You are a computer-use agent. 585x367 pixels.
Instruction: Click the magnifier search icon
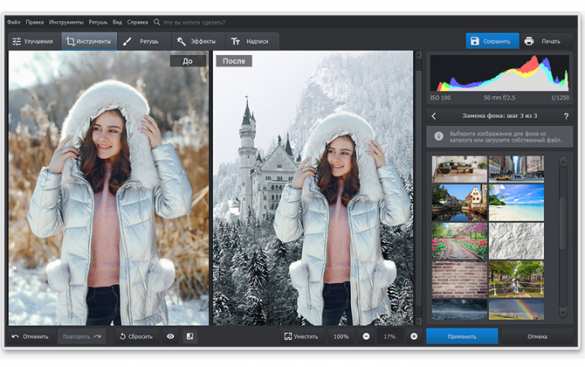[x=157, y=22]
